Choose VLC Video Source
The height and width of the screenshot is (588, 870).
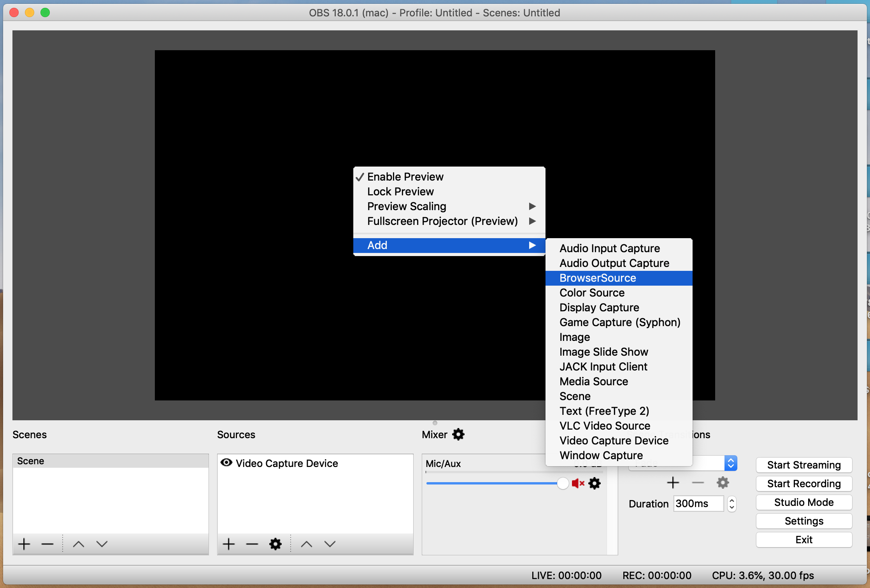[x=619, y=426]
